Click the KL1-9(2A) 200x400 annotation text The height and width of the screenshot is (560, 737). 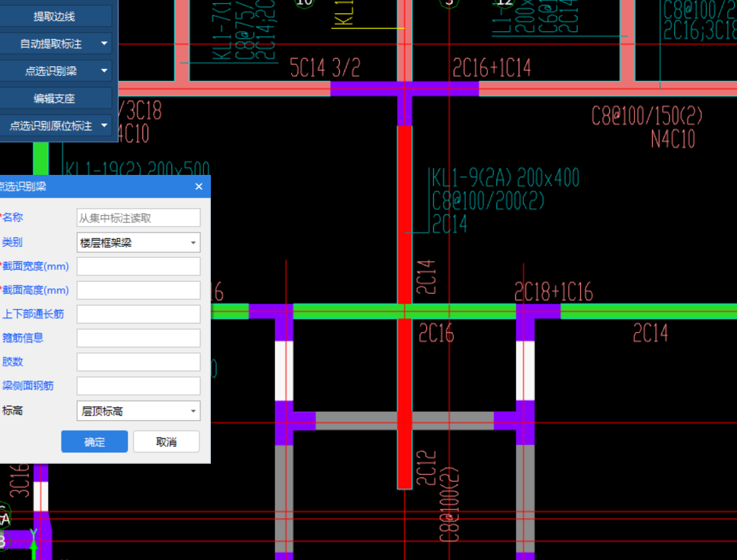click(x=506, y=178)
